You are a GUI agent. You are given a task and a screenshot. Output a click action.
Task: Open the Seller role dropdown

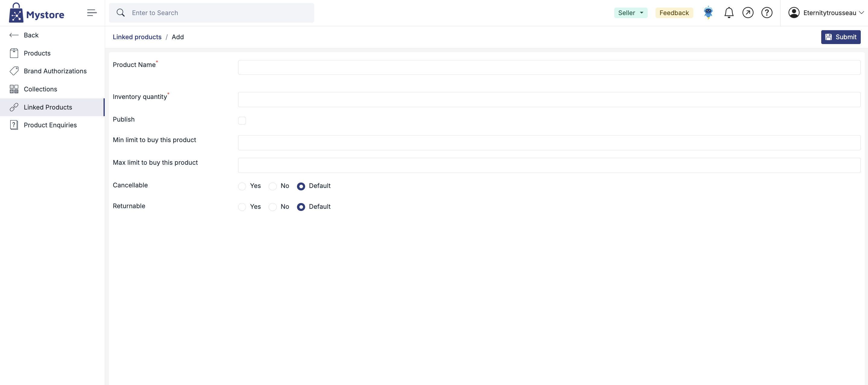point(630,13)
